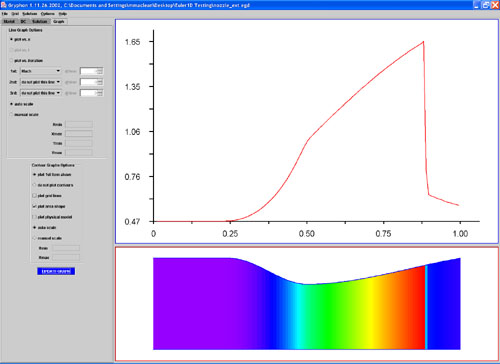Click the '0.75' x-axis label
Screen dimensions: 500x364
coord(383,234)
